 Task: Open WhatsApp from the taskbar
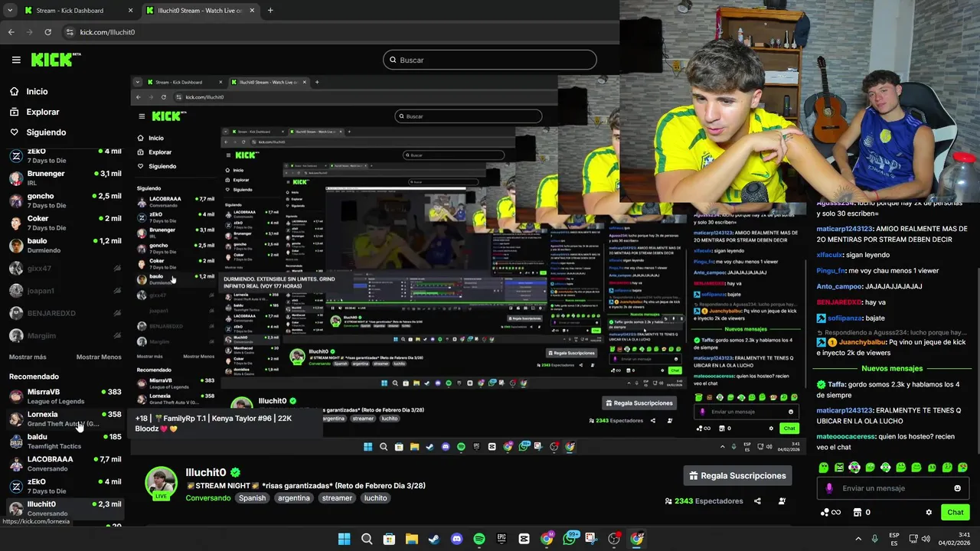click(570, 539)
